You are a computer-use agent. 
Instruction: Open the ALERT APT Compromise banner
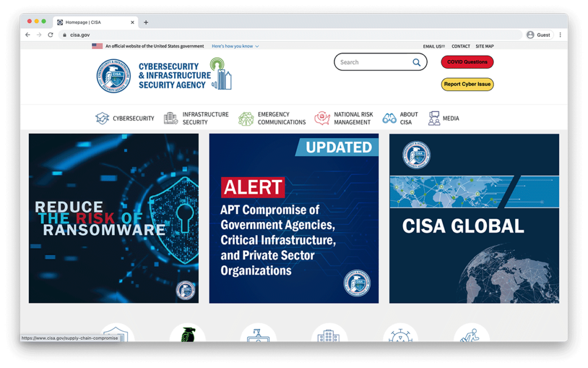click(x=294, y=219)
